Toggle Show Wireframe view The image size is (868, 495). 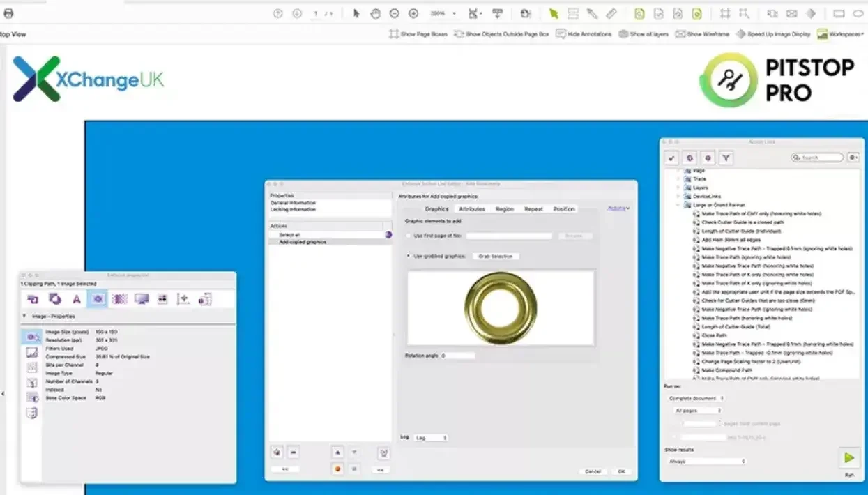click(702, 33)
